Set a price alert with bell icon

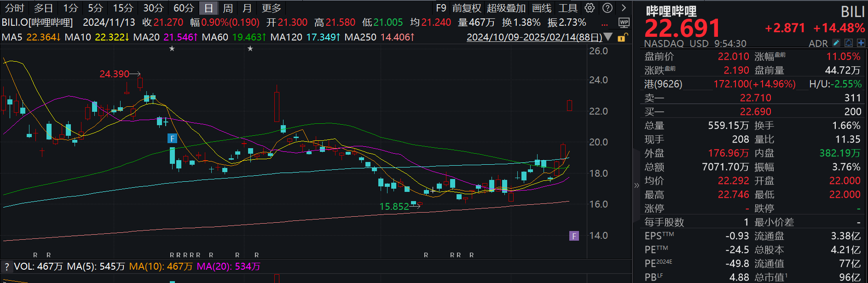pos(849,43)
